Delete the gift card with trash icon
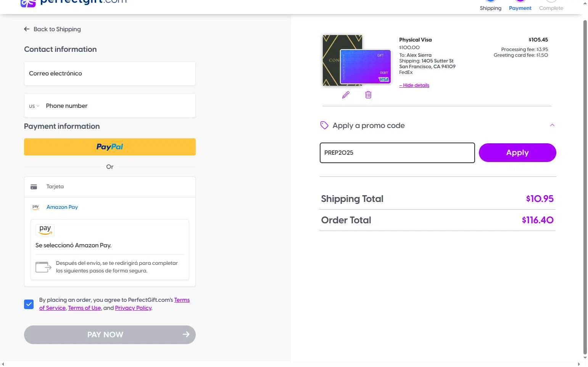 pos(368,95)
